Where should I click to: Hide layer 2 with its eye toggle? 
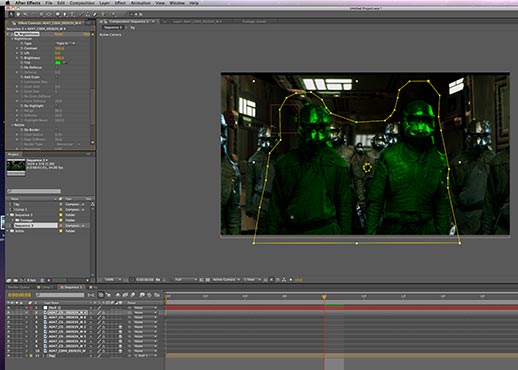point(9,313)
